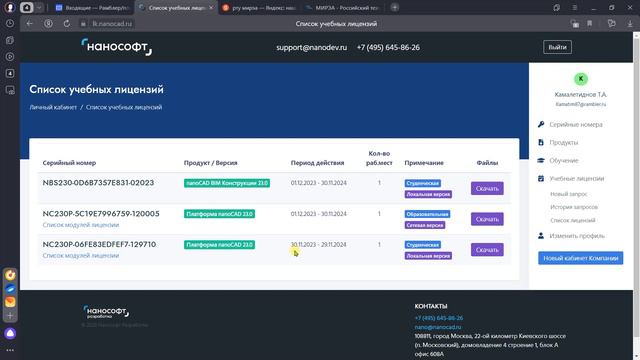
Task: Open the downloads arrow icon
Action: coord(630,24)
